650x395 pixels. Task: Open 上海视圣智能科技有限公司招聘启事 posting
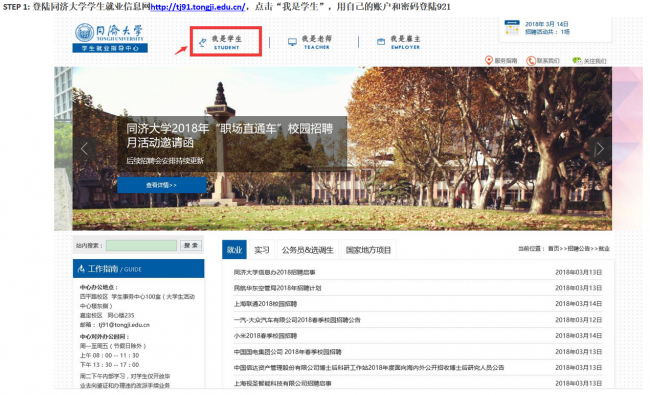(x=282, y=383)
